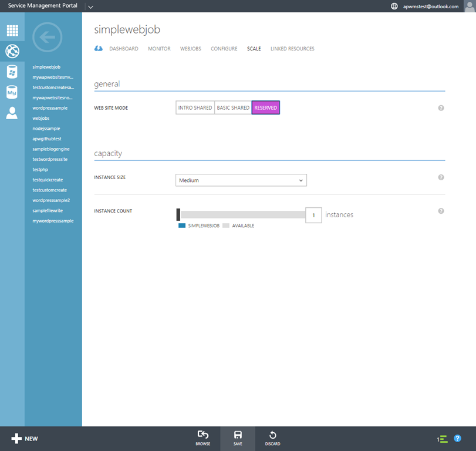
Task: Click the instance count slider track
Action: click(243, 214)
